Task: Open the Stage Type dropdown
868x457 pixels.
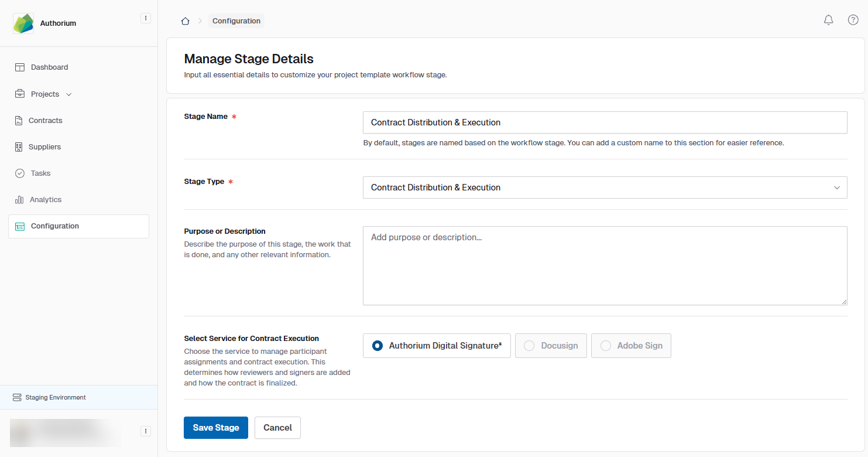Action: (x=605, y=187)
